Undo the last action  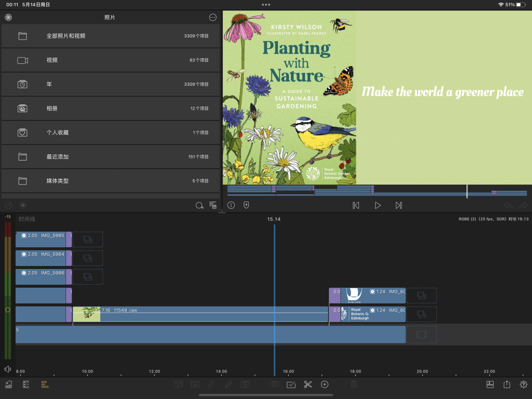click(508, 205)
